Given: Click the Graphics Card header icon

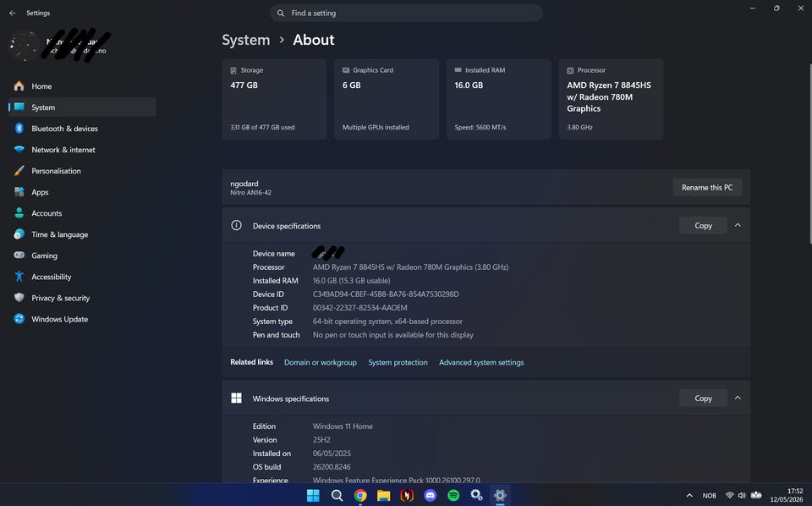Looking at the screenshot, I should (346, 70).
